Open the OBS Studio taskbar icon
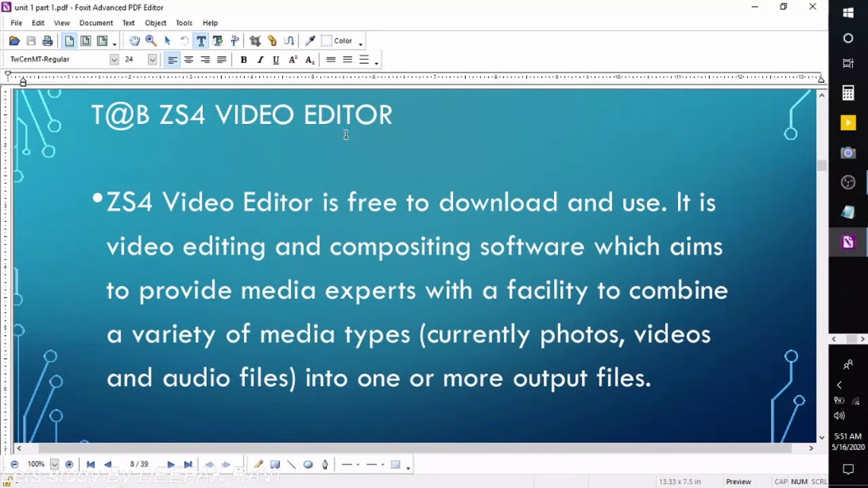 (848, 182)
